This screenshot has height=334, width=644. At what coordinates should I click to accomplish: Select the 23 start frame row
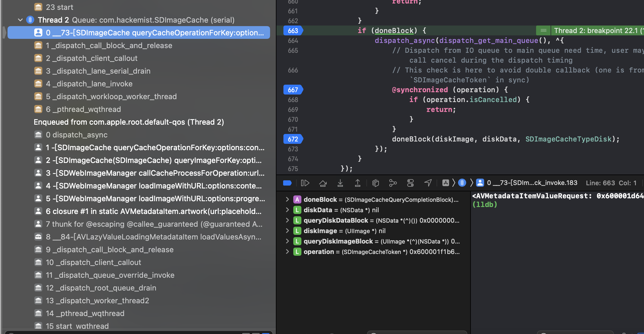tap(139, 7)
